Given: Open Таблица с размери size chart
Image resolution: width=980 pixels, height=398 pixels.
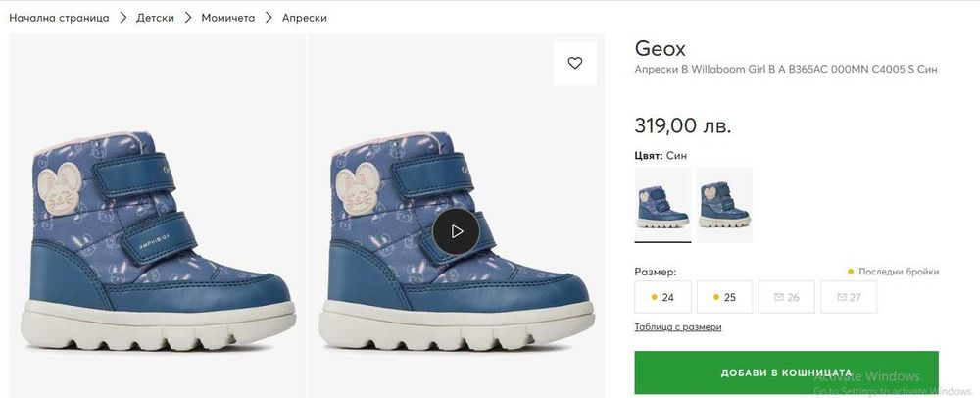Looking at the screenshot, I should (678, 327).
